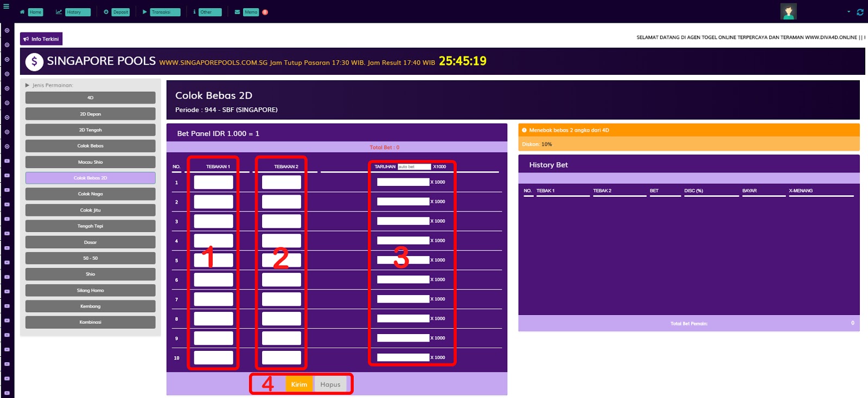Open the History menu

point(78,12)
